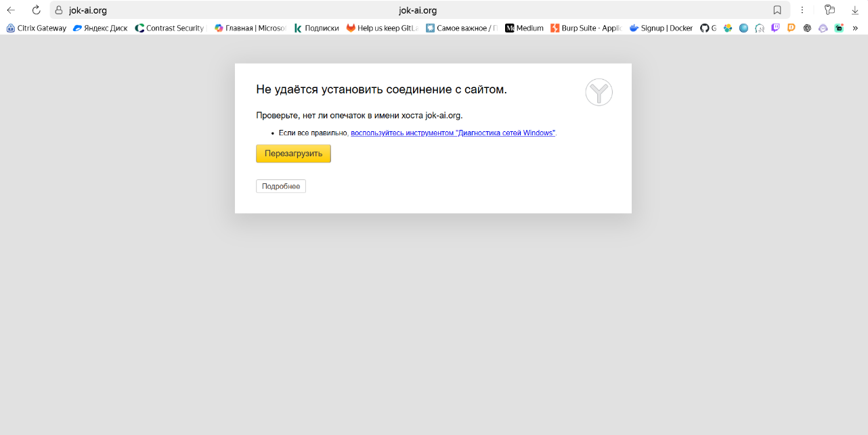
Task: Open the Яндекс Диск bookmark
Action: tap(100, 28)
